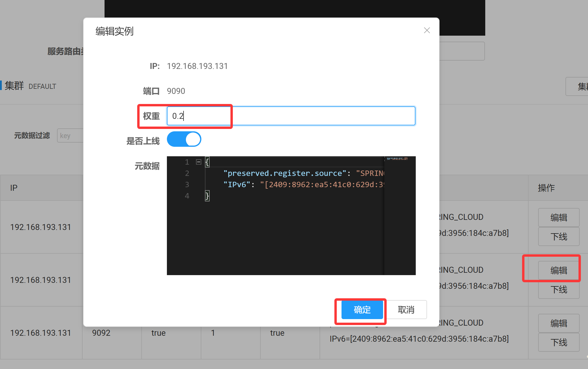Click the 取消 cancel button
Viewport: 588px width, 369px height.
click(406, 310)
